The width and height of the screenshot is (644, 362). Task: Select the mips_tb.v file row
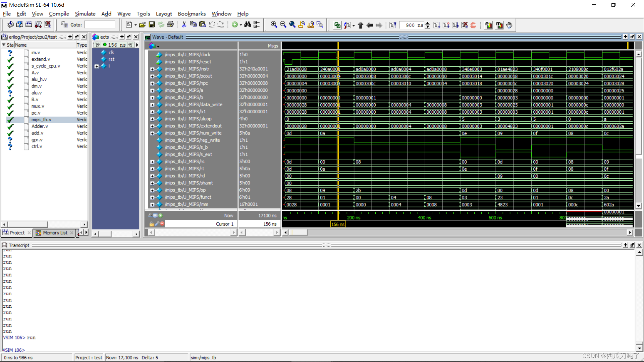[41, 120]
